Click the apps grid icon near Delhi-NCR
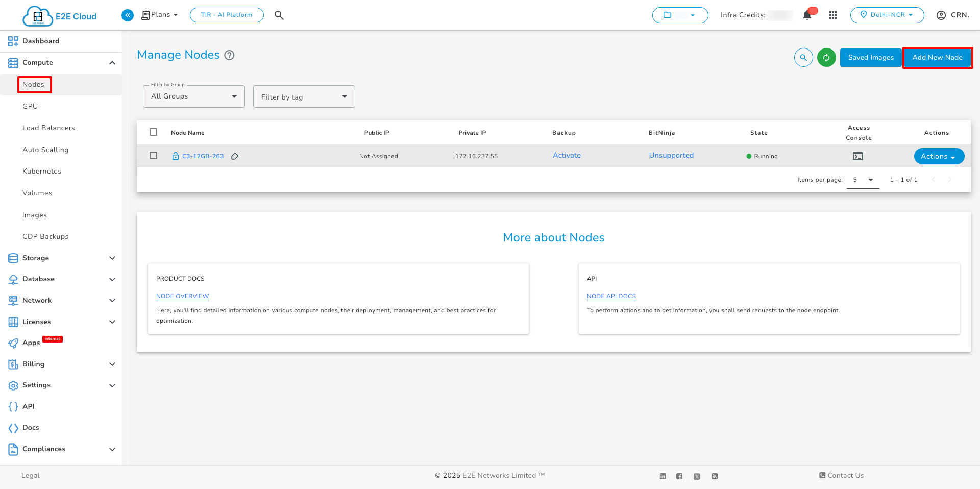The height and width of the screenshot is (489, 980). (833, 15)
